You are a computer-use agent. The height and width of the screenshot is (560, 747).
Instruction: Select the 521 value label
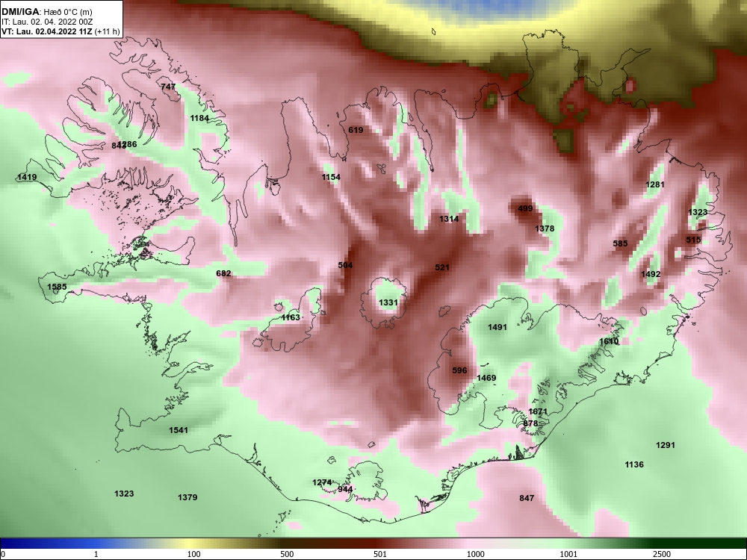tap(442, 267)
